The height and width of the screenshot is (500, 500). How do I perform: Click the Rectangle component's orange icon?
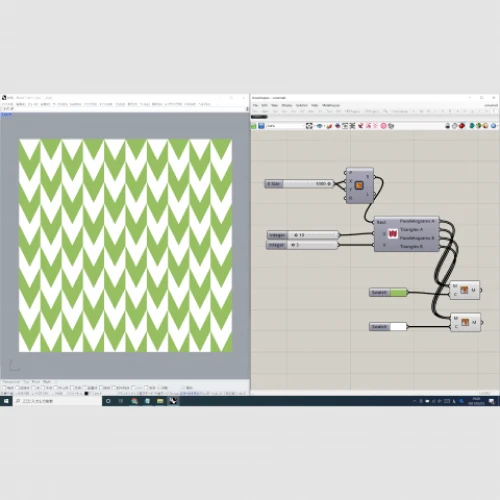click(359, 185)
